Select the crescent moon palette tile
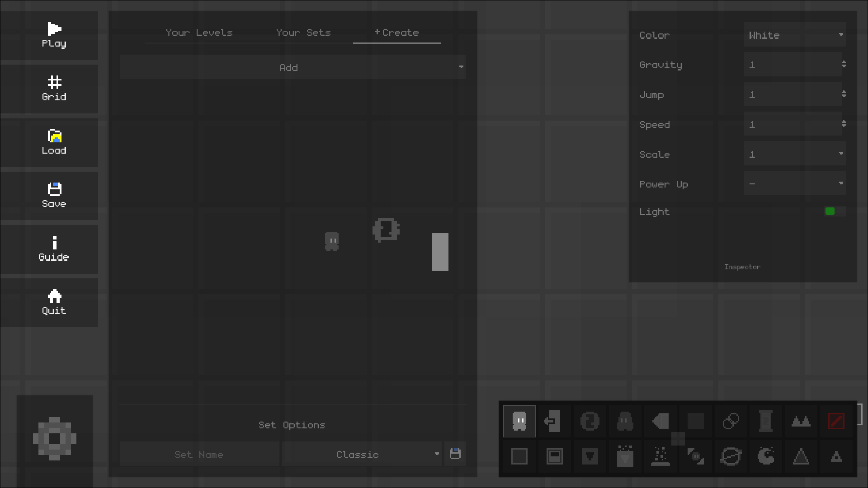This screenshot has width=868, height=488. coord(766,456)
